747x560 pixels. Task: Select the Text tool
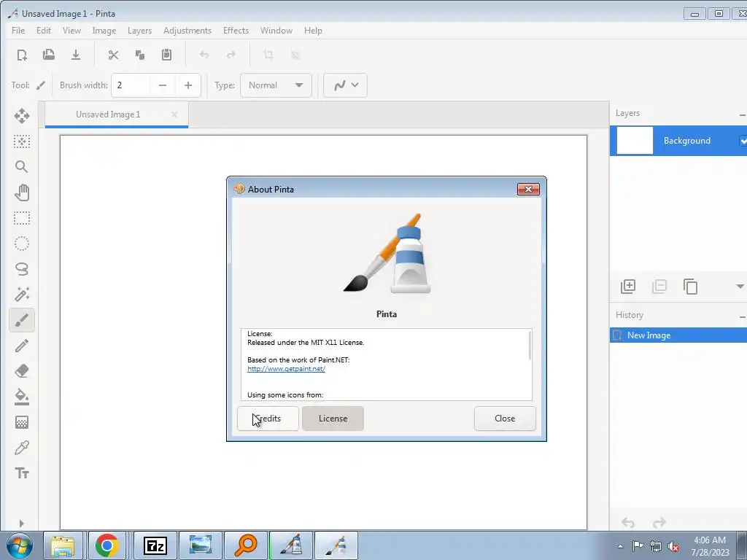coord(22,473)
